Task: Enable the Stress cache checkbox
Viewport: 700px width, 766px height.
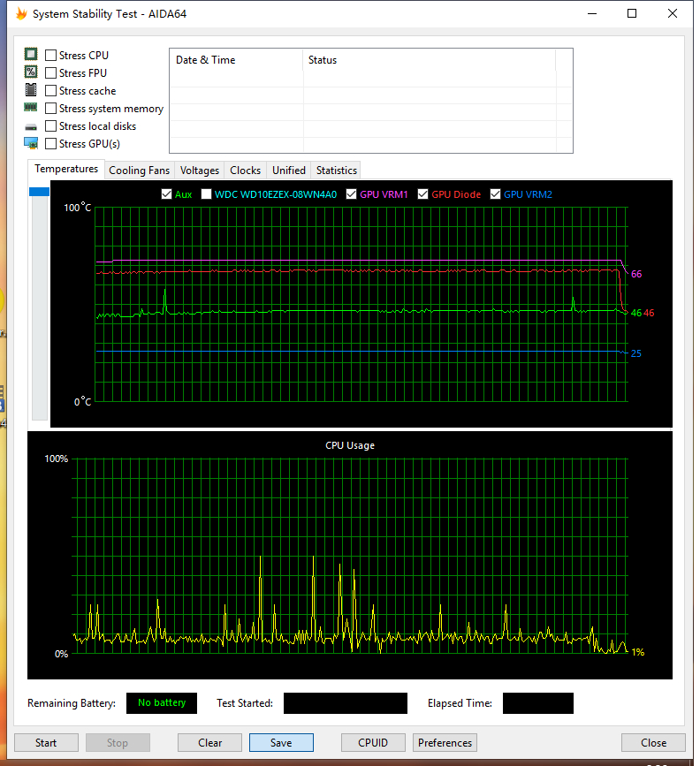Action: pyautogui.click(x=51, y=91)
